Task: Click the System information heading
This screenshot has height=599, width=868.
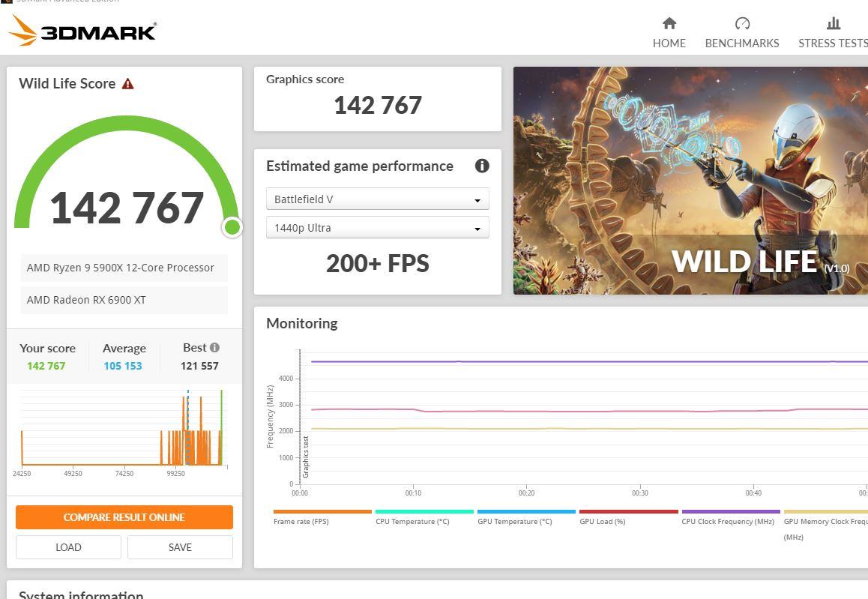Action: pos(81,594)
